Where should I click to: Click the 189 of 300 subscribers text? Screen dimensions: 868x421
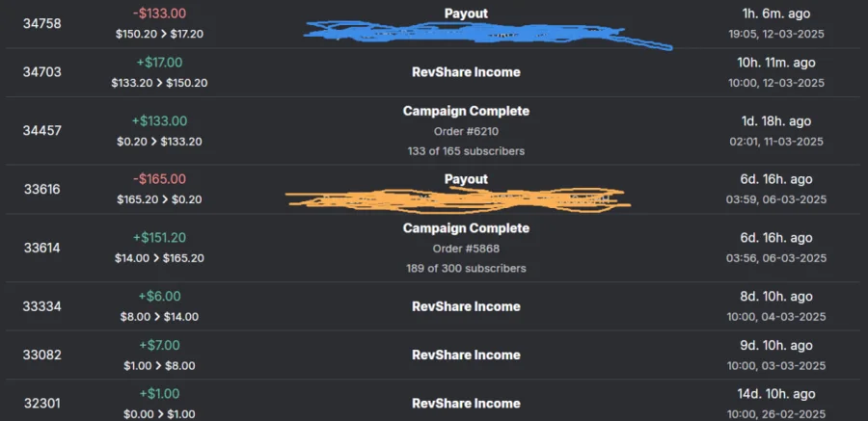coord(466,268)
